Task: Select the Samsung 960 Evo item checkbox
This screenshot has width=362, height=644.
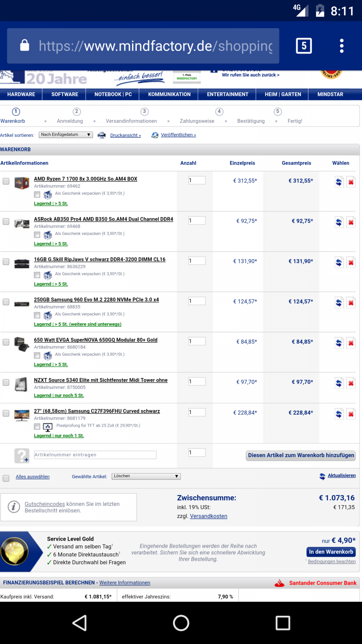Action: (x=6, y=302)
